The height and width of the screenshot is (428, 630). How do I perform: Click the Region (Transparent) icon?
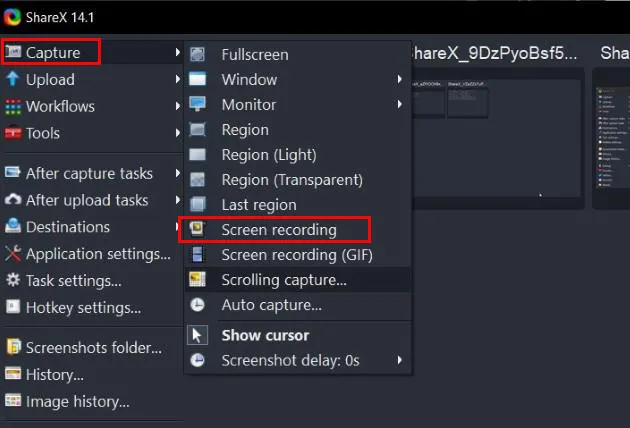click(197, 180)
